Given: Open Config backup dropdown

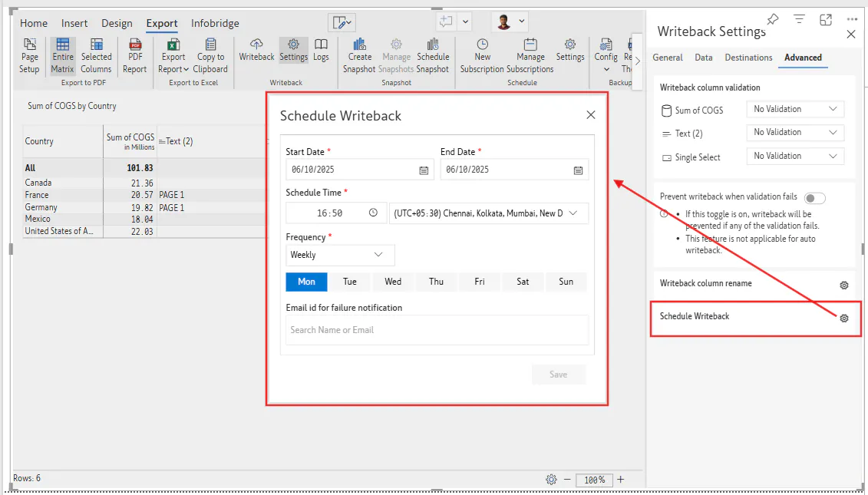Looking at the screenshot, I should click(606, 56).
